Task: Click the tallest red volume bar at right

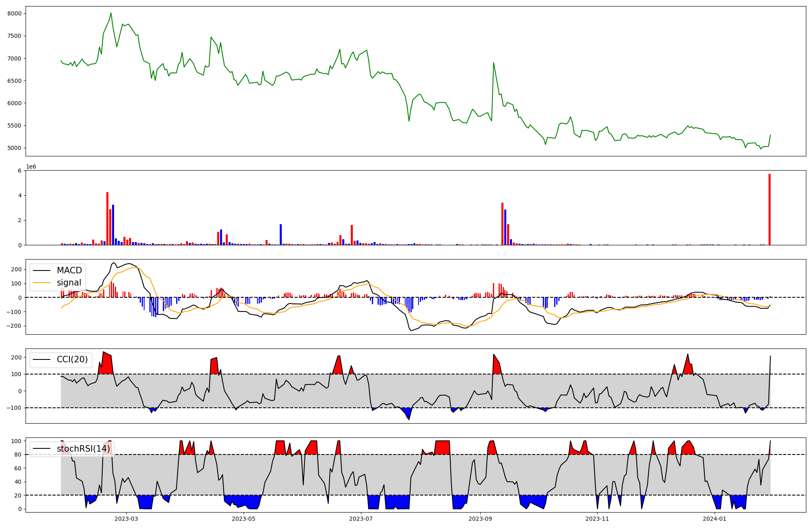Action: click(x=769, y=209)
